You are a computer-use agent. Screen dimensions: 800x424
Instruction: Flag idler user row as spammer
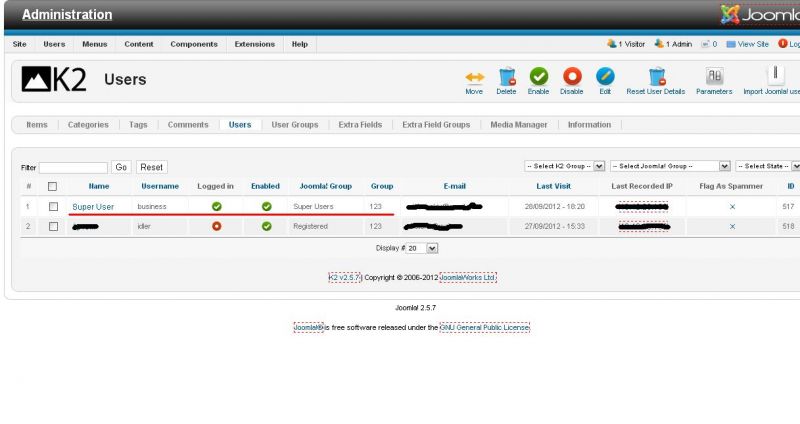(x=732, y=226)
